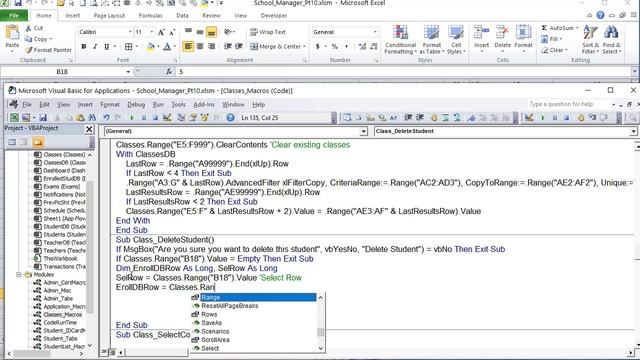Open the Excel Name Box dropdown arrow
This screenshot has width=640, height=360.
click(x=128, y=72)
